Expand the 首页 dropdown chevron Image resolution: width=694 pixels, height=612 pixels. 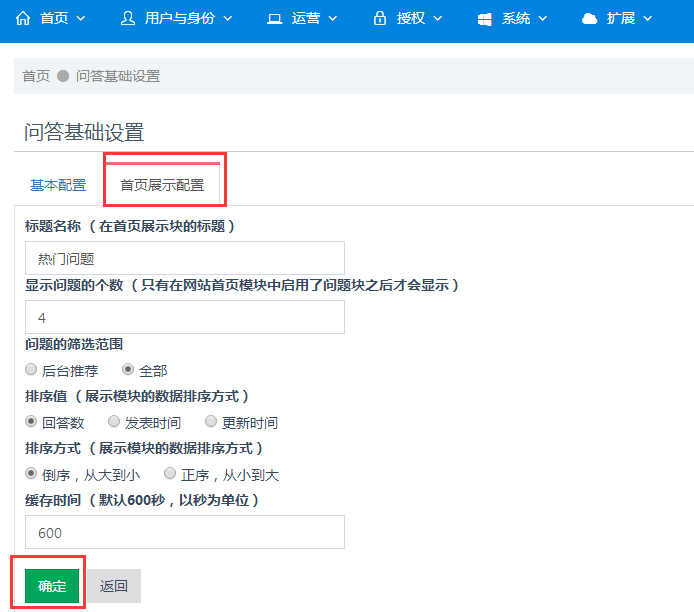click(x=81, y=19)
